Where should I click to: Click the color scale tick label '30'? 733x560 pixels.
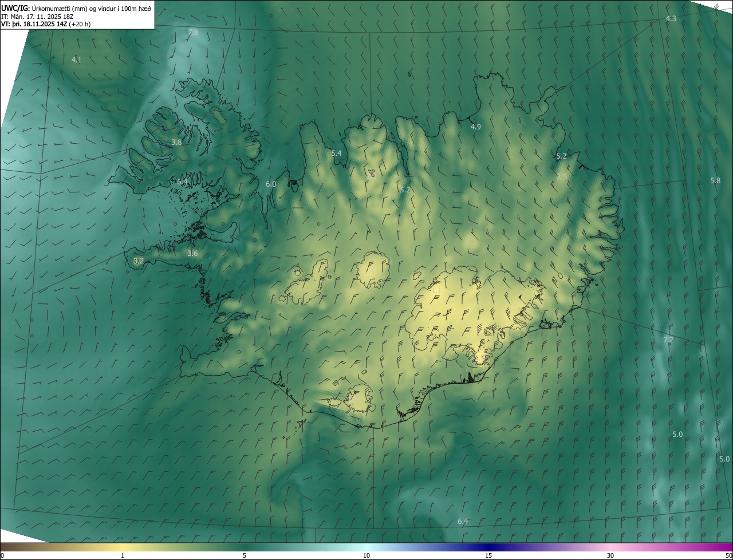point(610,555)
